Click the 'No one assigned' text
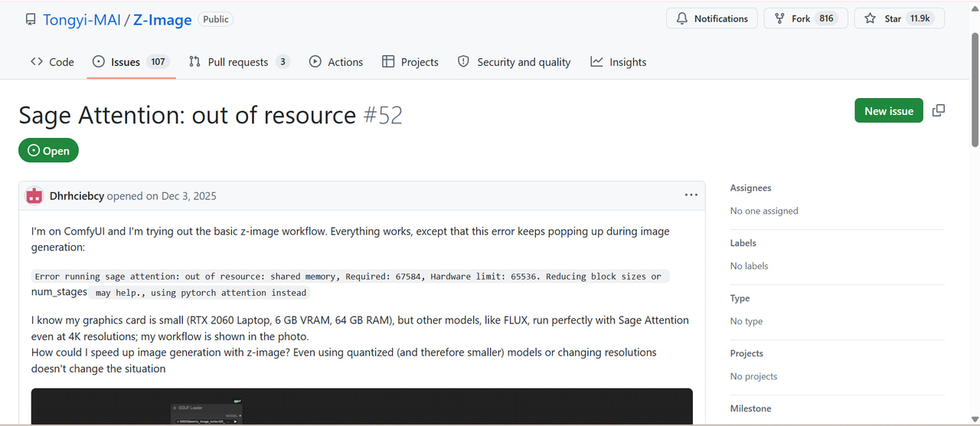980x426 pixels. pos(764,211)
